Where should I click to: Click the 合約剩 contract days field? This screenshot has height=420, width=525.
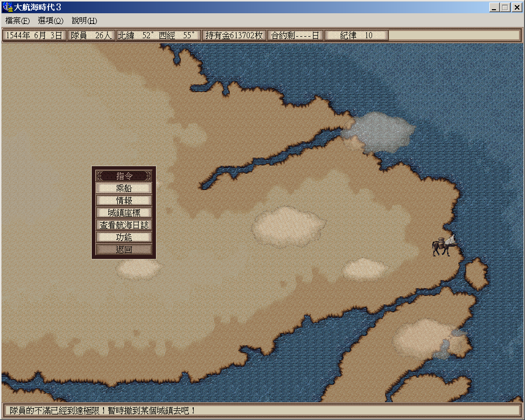click(x=295, y=36)
